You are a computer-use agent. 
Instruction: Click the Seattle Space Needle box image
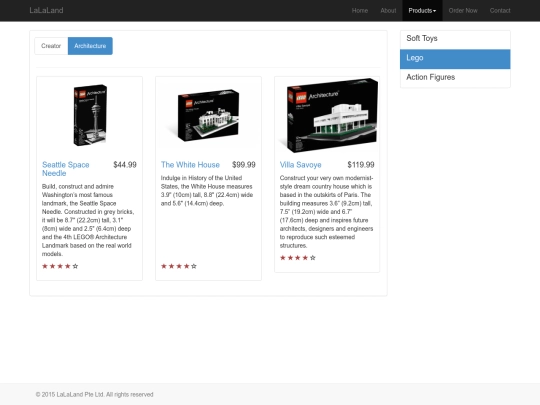click(90, 115)
